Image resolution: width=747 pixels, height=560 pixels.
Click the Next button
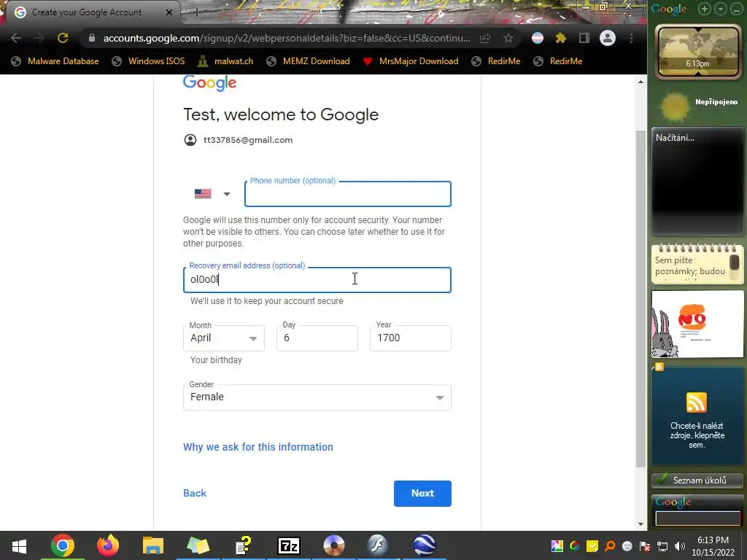click(x=422, y=494)
